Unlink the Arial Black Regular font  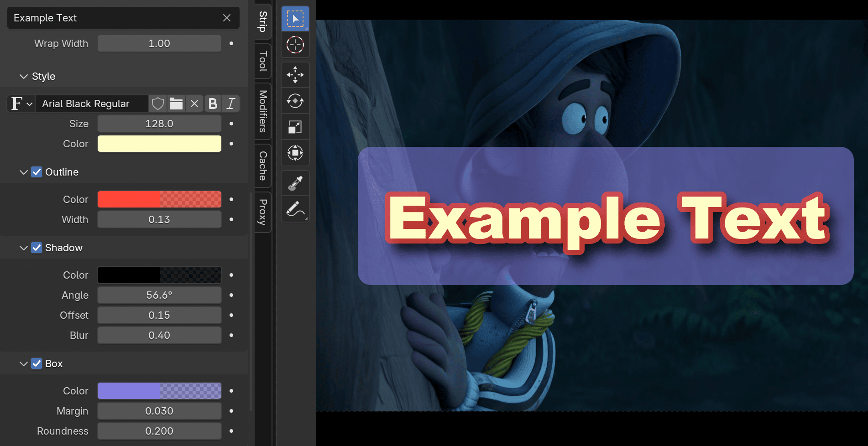coord(194,104)
